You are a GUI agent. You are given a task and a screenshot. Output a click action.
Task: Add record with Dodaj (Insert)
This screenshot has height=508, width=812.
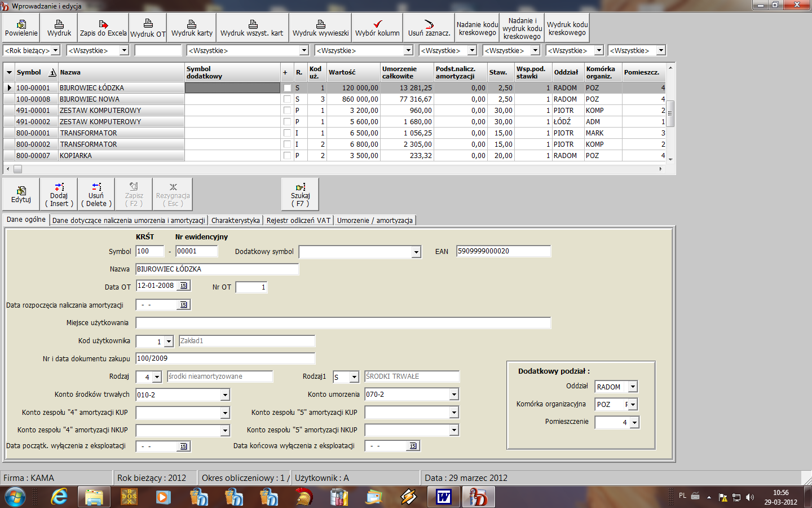(x=59, y=195)
